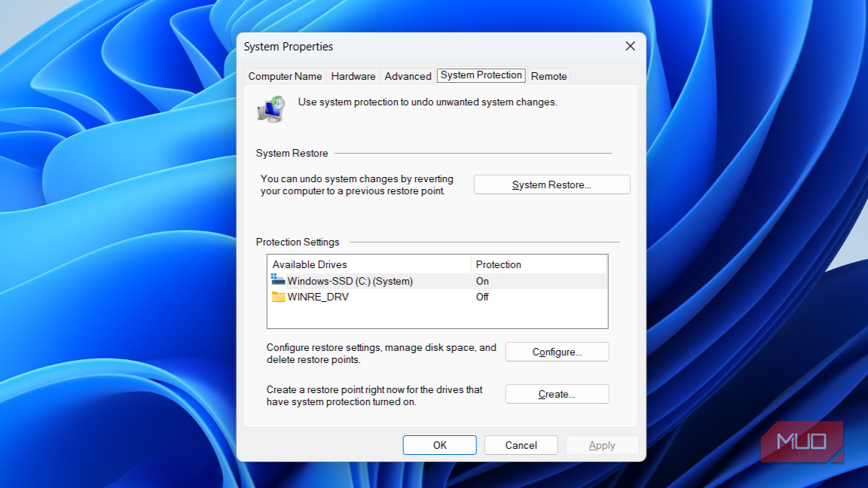Click the Available Drives column header

click(369, 264)
